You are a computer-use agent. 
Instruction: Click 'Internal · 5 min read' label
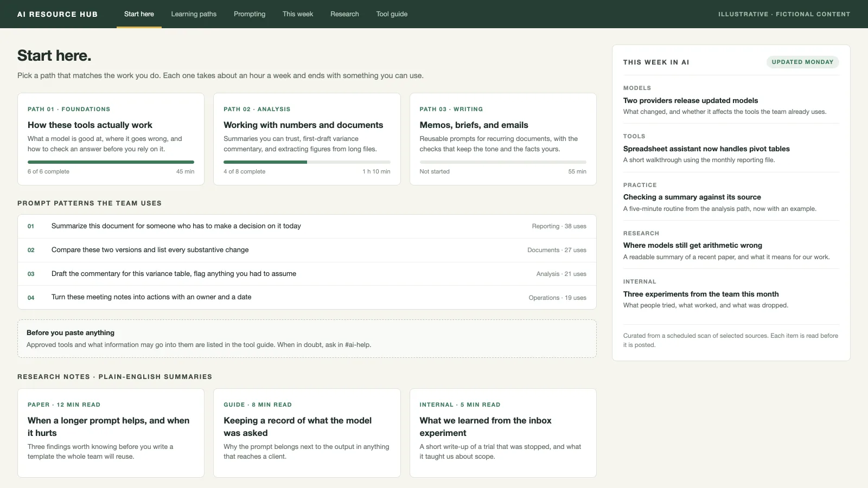tap(460, 404)
